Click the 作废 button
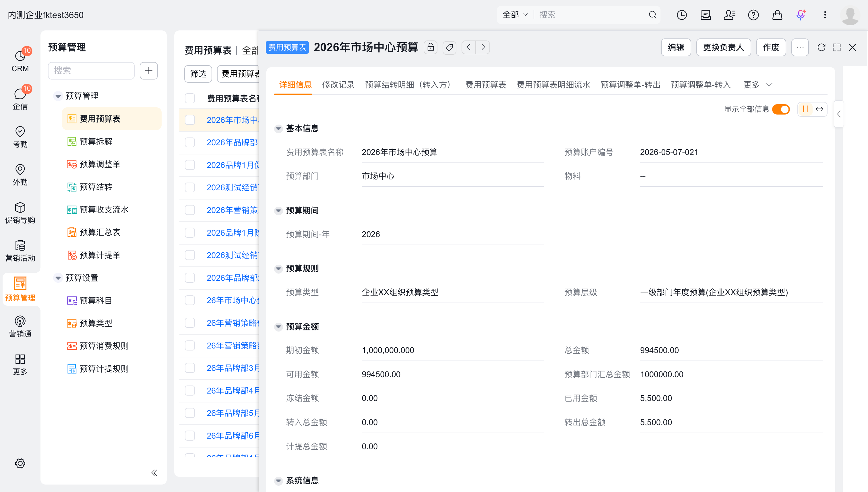 point(771,47)
